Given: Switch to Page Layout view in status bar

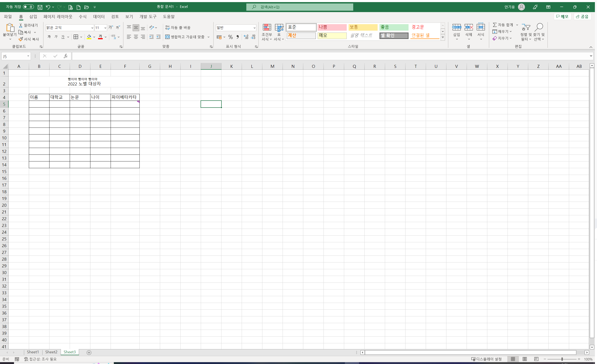Looking at the screenshot, I should [524, 359].
